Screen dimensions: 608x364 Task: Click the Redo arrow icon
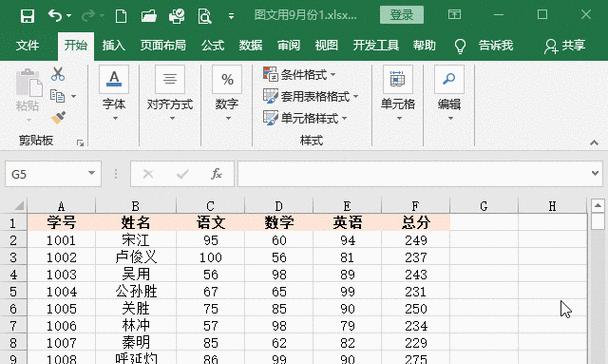point(88,16)
